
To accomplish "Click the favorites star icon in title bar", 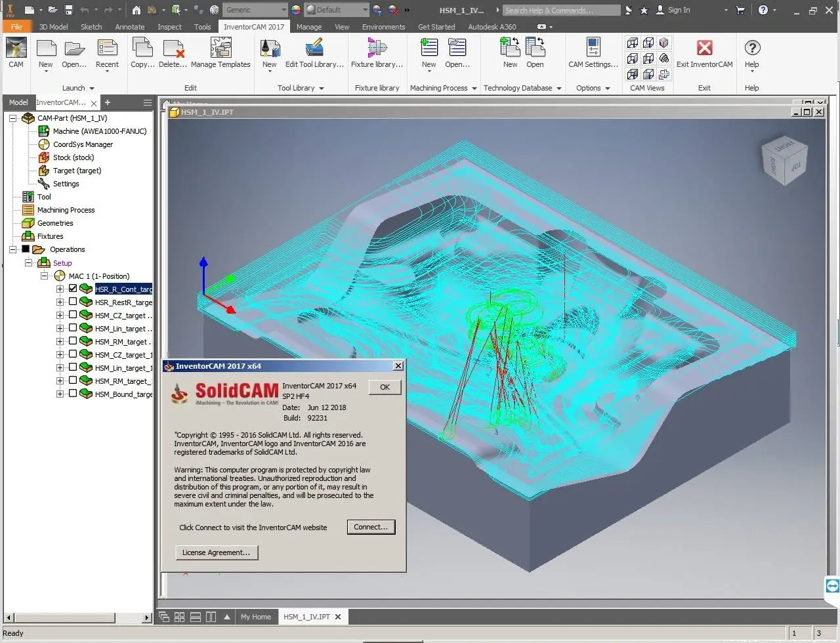I will point(644,10).
